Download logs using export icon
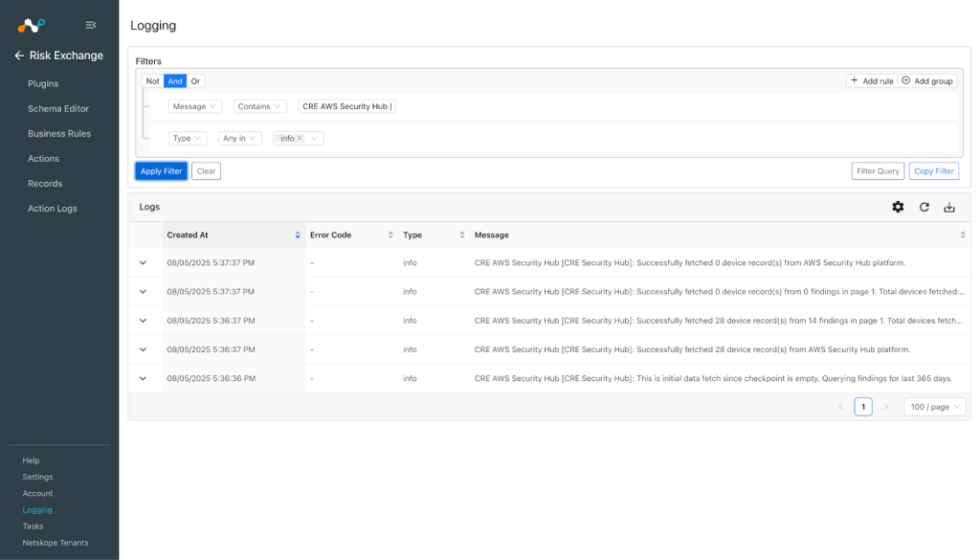The width and height of the screenshot is (980, 560). [948, 207]
